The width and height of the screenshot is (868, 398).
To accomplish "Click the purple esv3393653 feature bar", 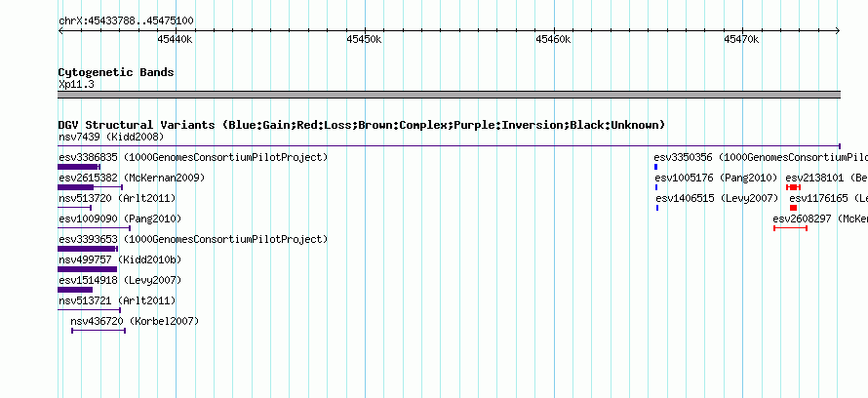I will [88, 249].
